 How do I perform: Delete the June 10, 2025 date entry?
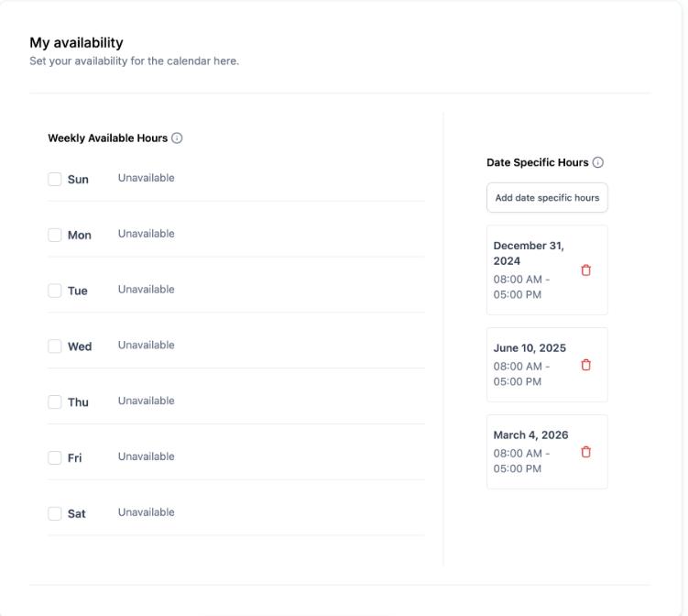(586, 365)
